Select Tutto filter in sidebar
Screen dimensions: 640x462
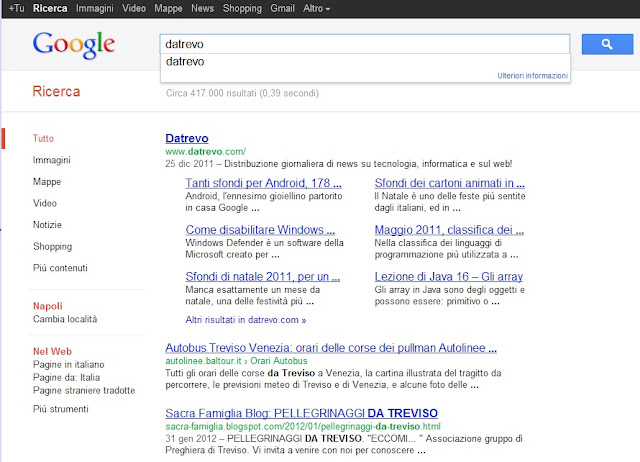pos(43,138)
